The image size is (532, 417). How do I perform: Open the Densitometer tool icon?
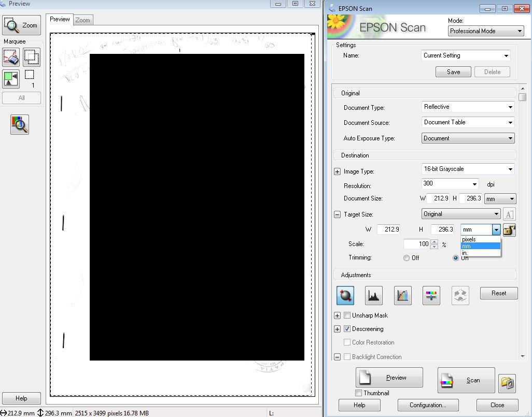tap(20, 124)
